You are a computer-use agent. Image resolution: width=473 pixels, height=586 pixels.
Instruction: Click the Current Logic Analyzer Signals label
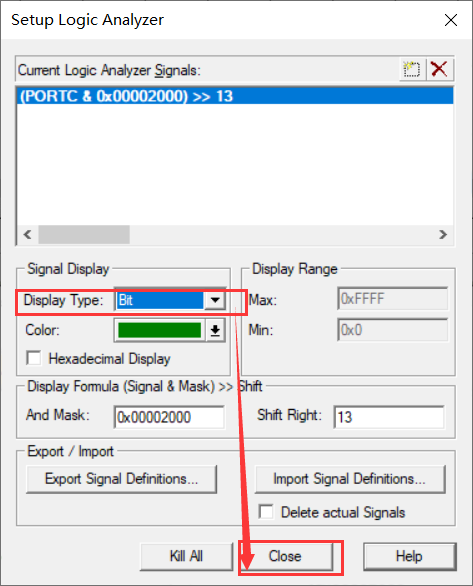[109, 70]
